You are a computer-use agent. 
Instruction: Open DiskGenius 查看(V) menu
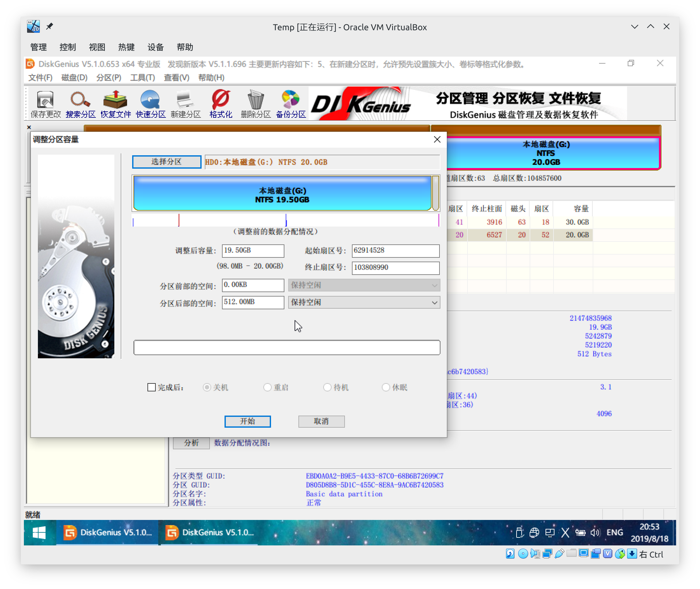(x=176, y=77)
